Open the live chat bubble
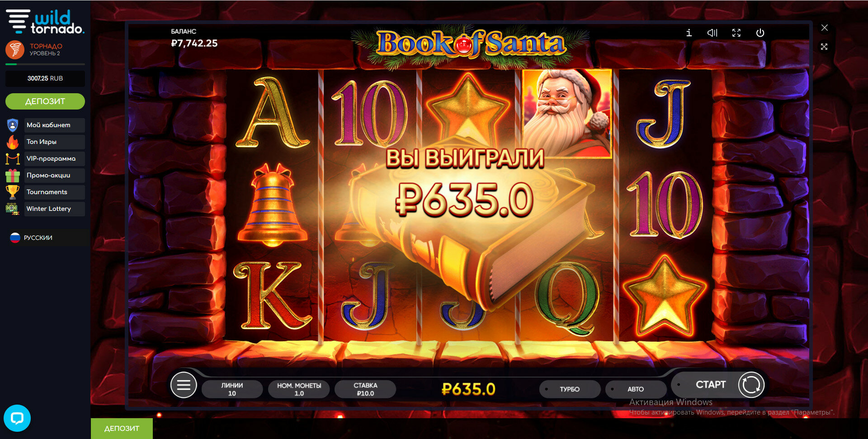 click(17, 418)
